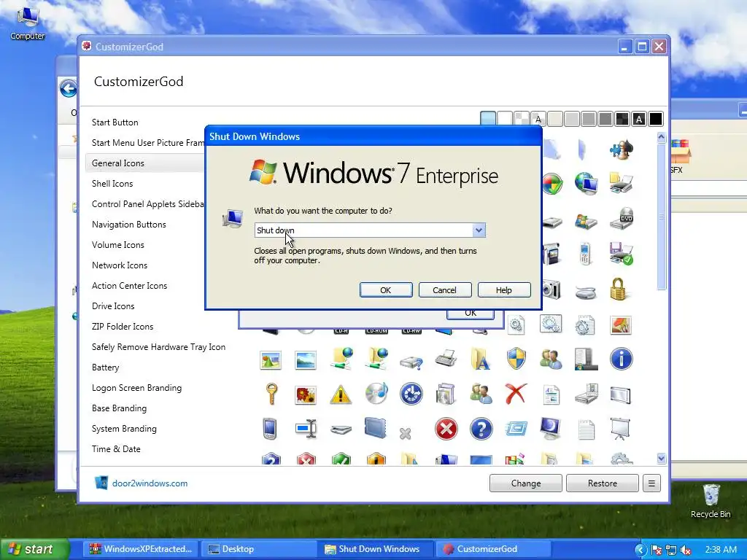
Task: Select the dark swatch with letter A
Action: pyautogui.click(x=639, y=119)
